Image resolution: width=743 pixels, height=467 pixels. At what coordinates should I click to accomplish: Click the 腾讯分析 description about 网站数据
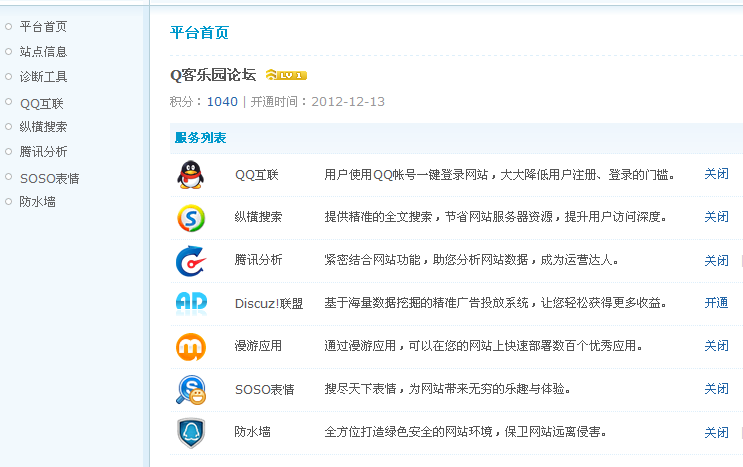tap(471, 260)
